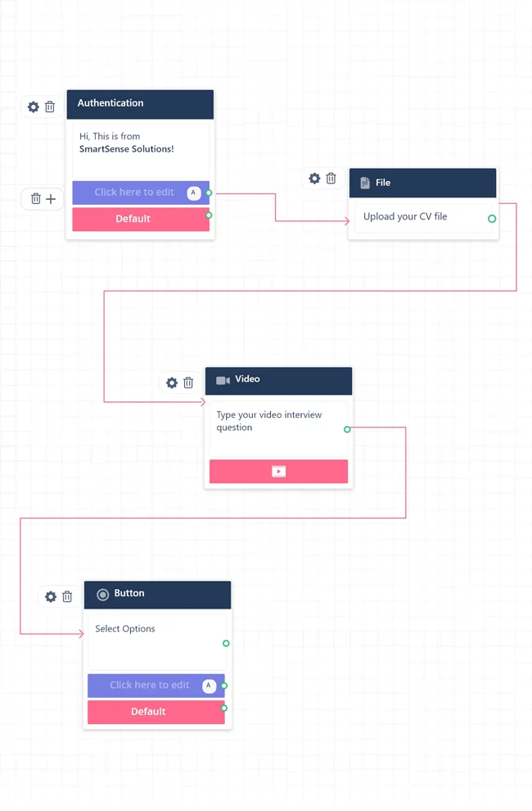
Task: Click 'Click here to edit' in Authentication node
Action: [134, 193]
